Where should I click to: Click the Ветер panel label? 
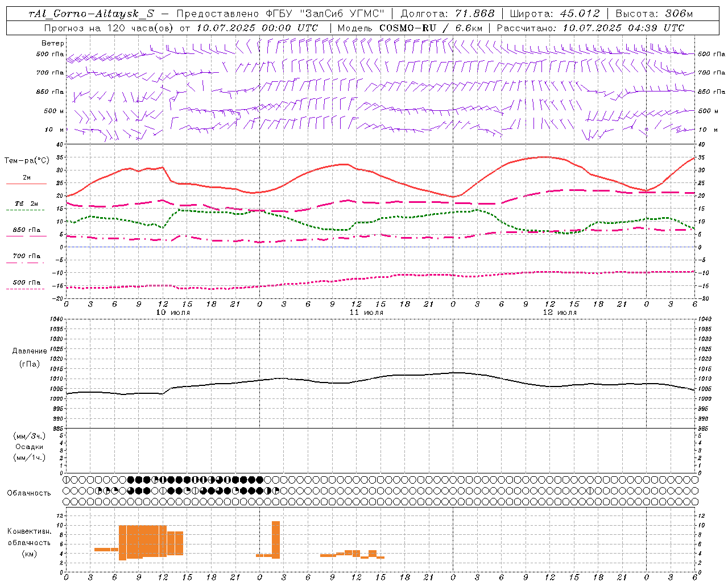pyautogui.click(x=53, y=43)
